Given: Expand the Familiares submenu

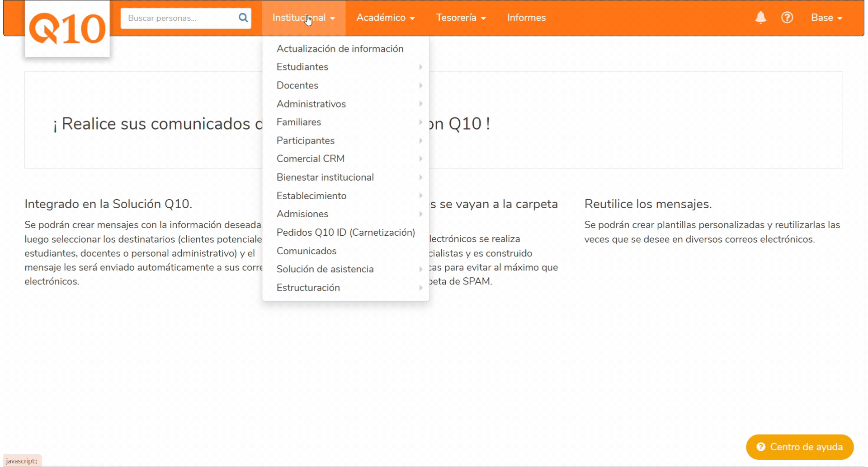Looking at the screenshot, I should pos(345,122).
